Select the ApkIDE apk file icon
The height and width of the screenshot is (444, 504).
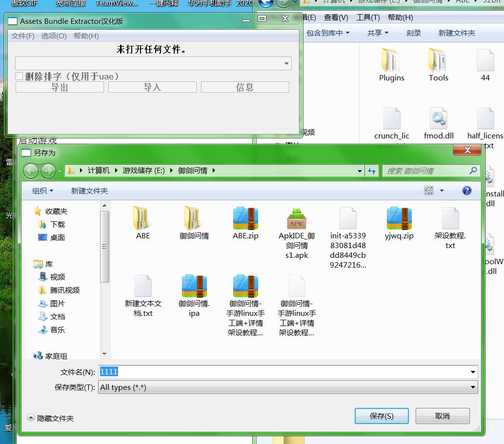[297, 218]
